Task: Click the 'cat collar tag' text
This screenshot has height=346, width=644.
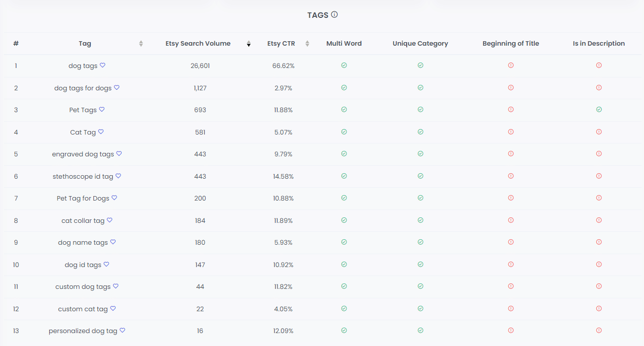Action: coord(83,220)
